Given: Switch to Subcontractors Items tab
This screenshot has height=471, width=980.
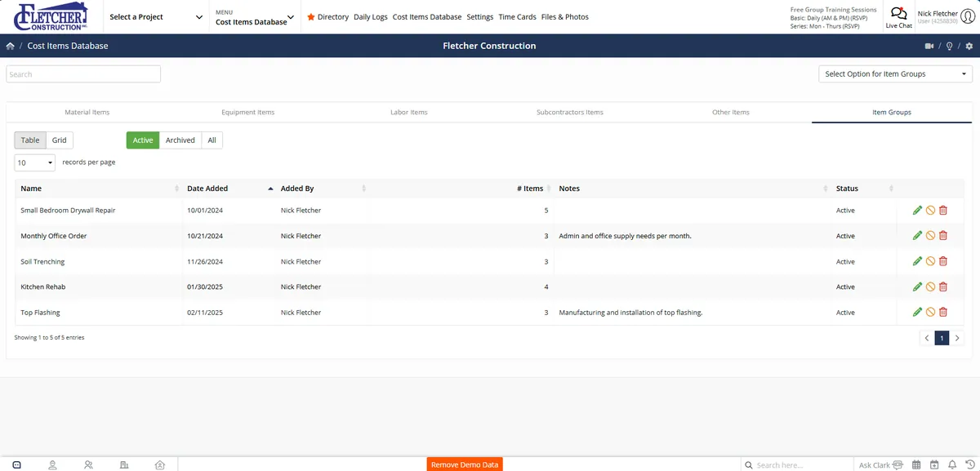Looking at the screenshot, I should pos(570,113).
